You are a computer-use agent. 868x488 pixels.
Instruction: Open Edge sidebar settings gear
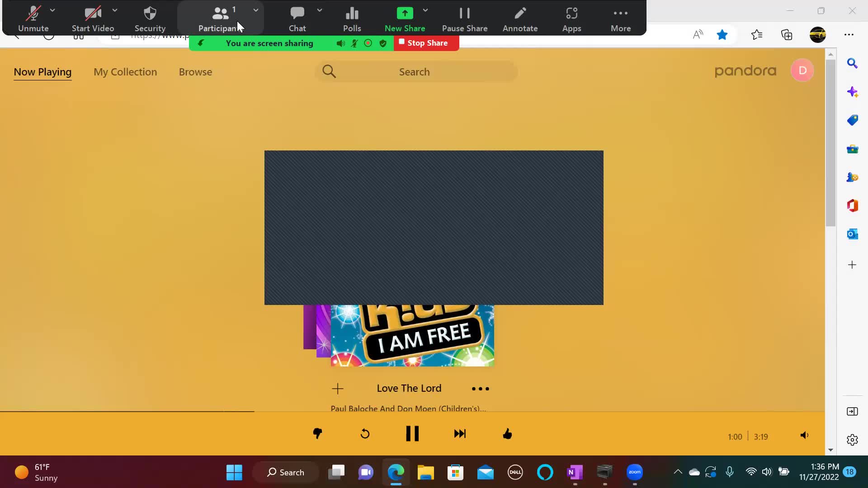pos(852,440)
